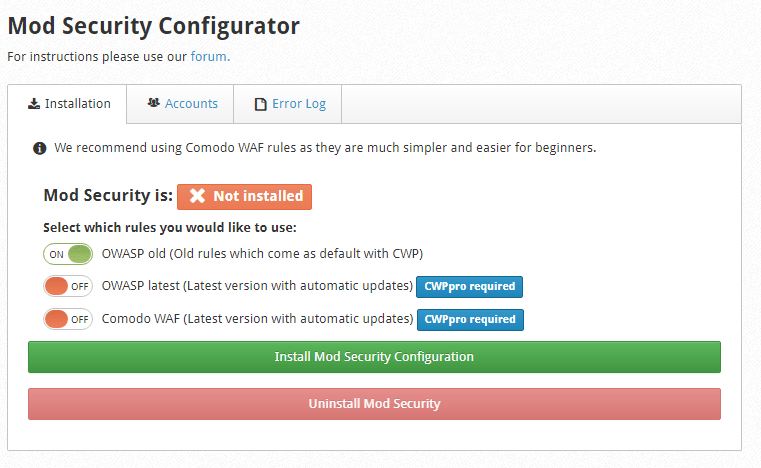Click CWPpro required badge next to Comodo WAF
The width and height of the screenshot is (761, 468).
pyautogui.click(x=470, y=319)
